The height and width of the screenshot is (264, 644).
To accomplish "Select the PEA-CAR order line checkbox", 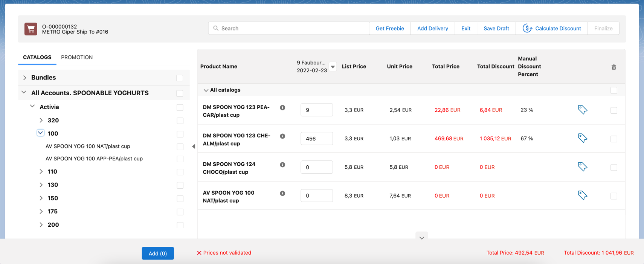I will coord(614,110).
